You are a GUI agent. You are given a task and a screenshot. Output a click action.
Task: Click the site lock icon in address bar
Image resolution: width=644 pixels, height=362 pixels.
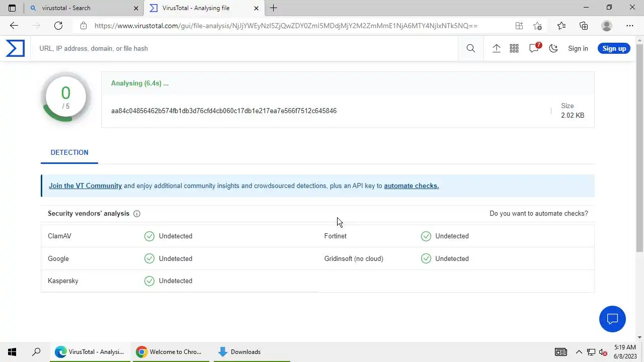coord(84,26)
